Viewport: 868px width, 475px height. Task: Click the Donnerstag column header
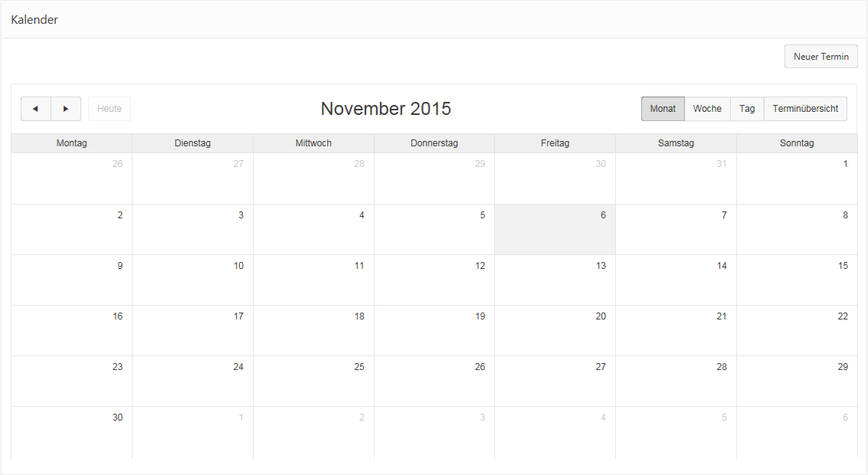coord(434,143)
